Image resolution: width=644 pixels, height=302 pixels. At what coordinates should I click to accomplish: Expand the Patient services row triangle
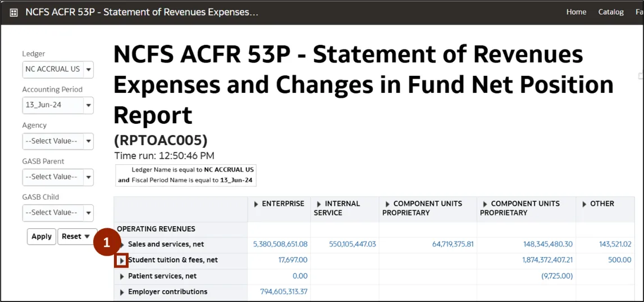pyautogui.click(x=122, y=276)
